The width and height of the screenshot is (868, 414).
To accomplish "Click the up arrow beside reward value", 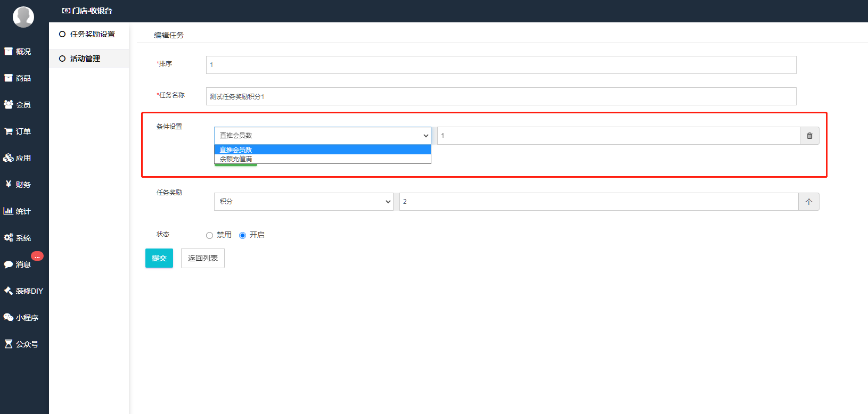I will 808,202.
